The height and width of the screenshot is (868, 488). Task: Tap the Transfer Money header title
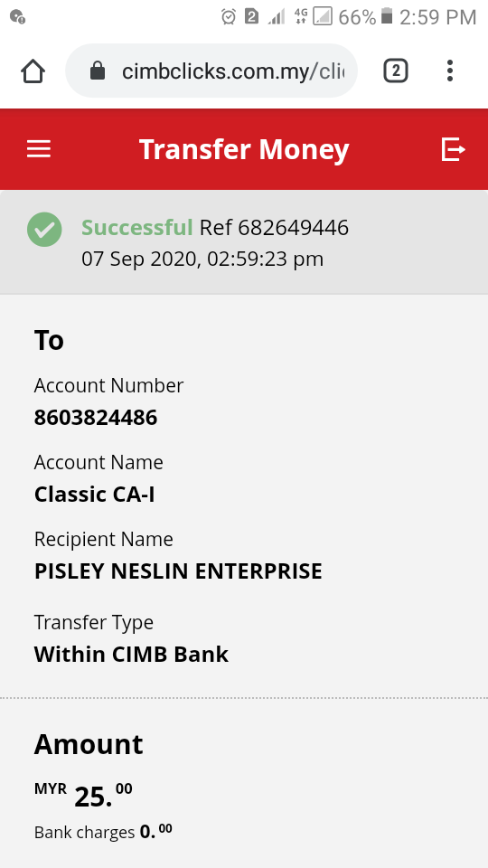pyautogui.click(x=244, y=149)
